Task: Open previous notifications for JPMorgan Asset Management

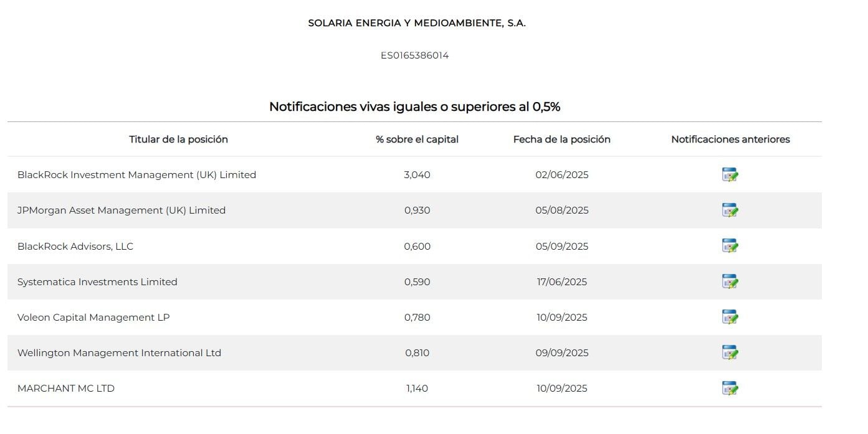Action: click(730, 210)
